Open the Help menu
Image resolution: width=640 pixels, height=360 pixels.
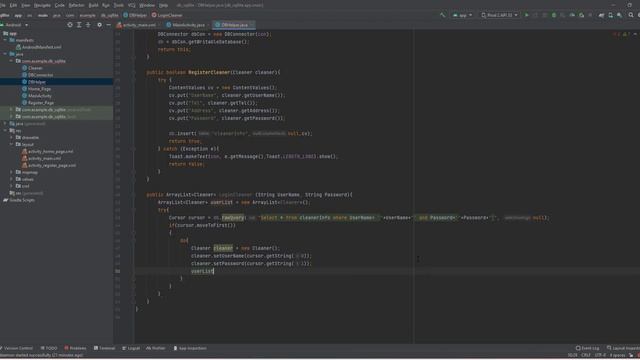pyautogui.click(x=163, y=5)
